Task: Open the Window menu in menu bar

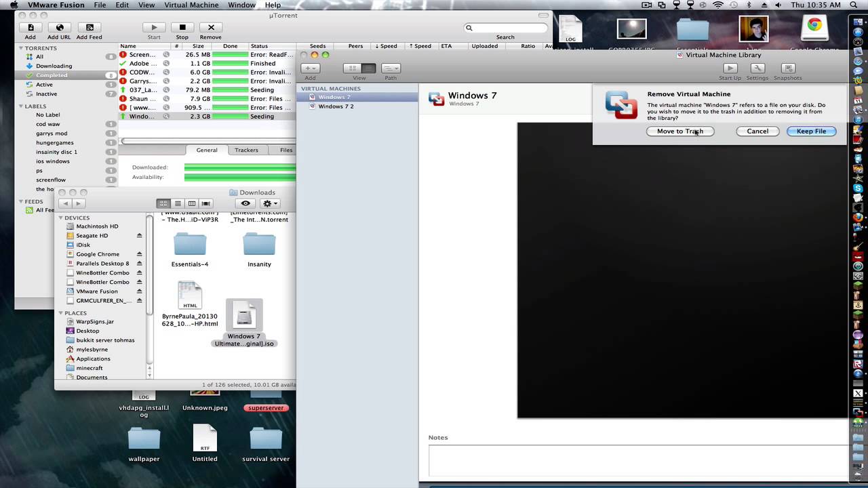Action: [241, 5]
